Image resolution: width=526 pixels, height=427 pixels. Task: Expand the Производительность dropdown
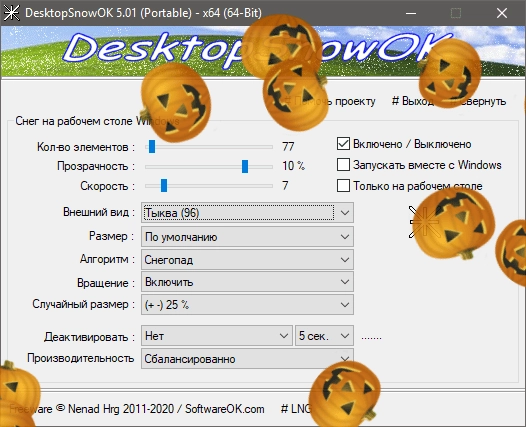click(247, 359)
